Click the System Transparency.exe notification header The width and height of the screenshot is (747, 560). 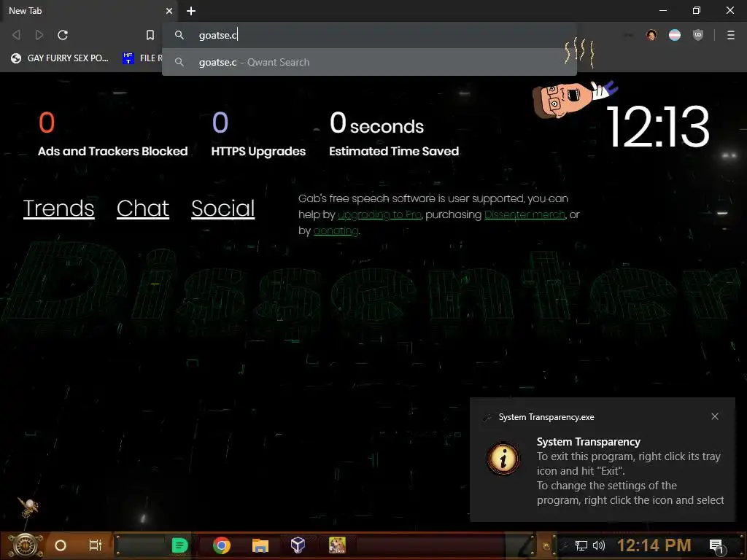pos(546,417)
